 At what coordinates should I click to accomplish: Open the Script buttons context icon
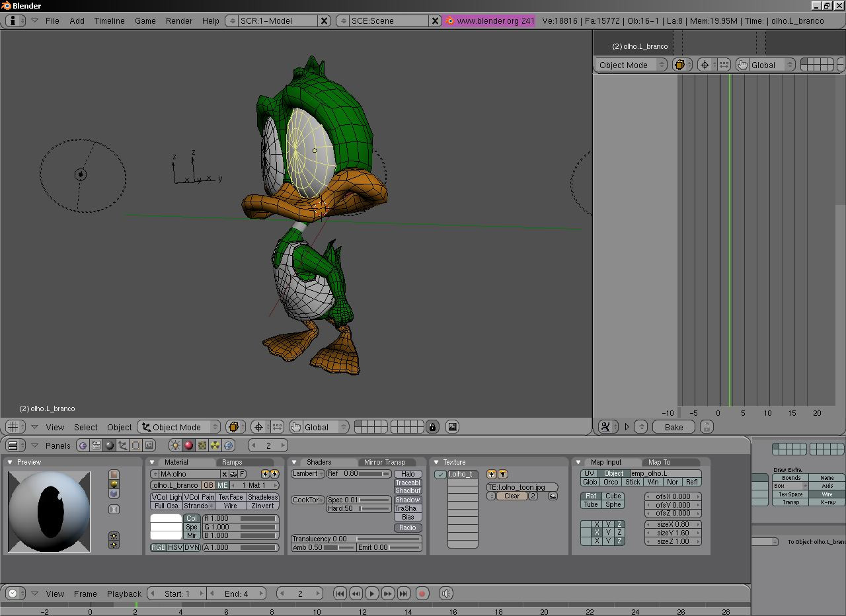coord(96,445)
